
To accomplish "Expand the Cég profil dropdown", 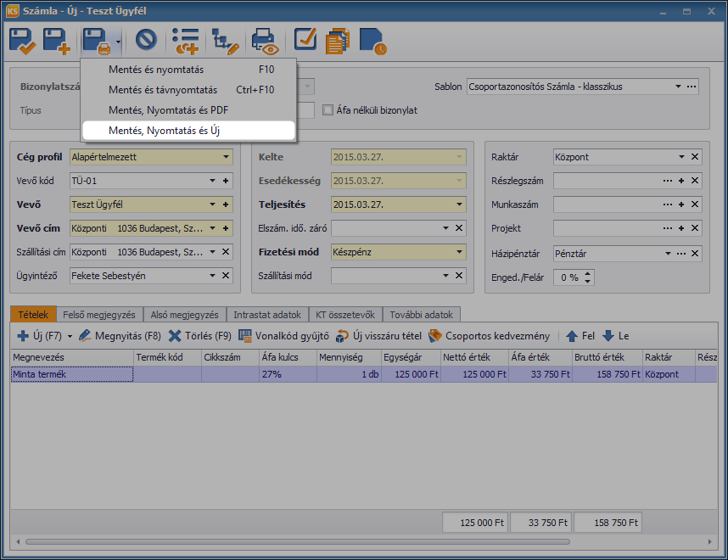I will coord(226,157).
